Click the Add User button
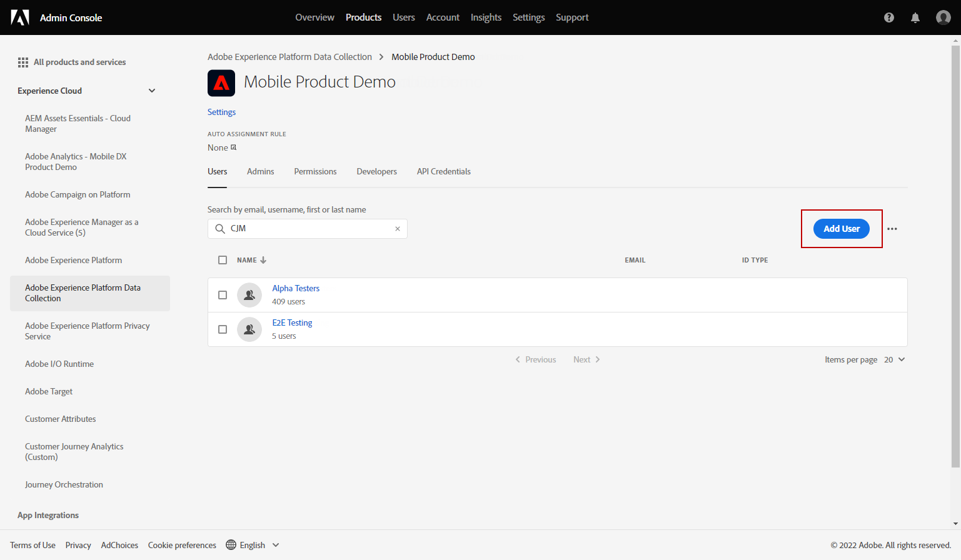The height and width of the screenshot is (560, 961). 842,229
